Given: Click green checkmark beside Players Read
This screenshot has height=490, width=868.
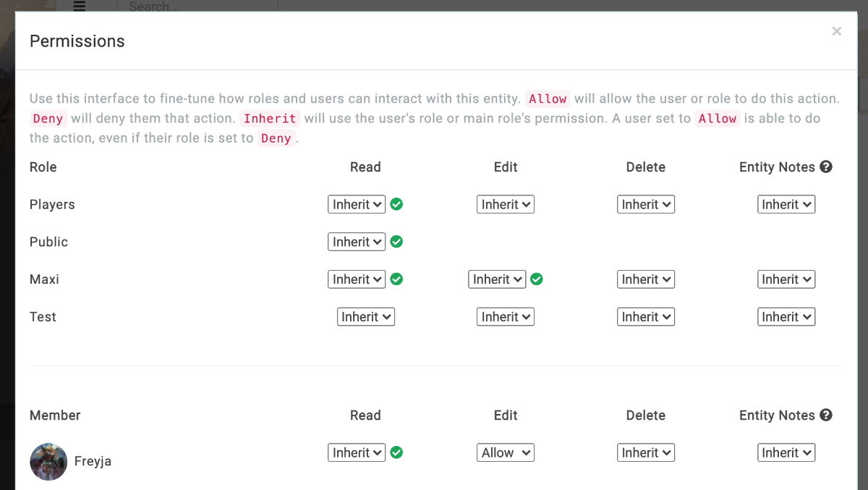Looking at the screenshot, I should 396,204.
